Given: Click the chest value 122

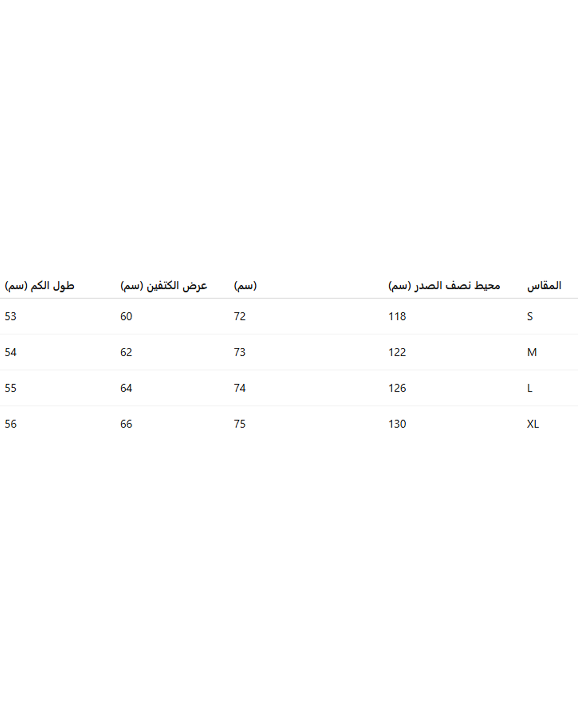Looking at the screenshot, I should [397, 352].
